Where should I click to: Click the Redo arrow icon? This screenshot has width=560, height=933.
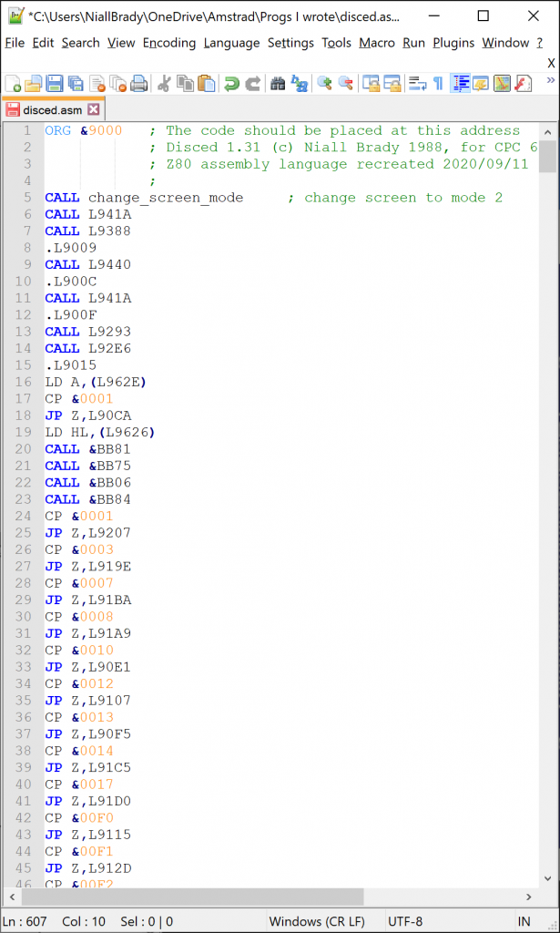[252, 84]
